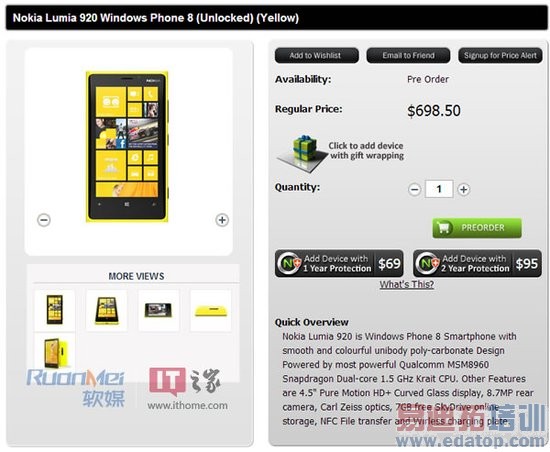Screen dimensions: 550x452
Task: Select second angled phone thumbnail
Action: tap(107, 310)
